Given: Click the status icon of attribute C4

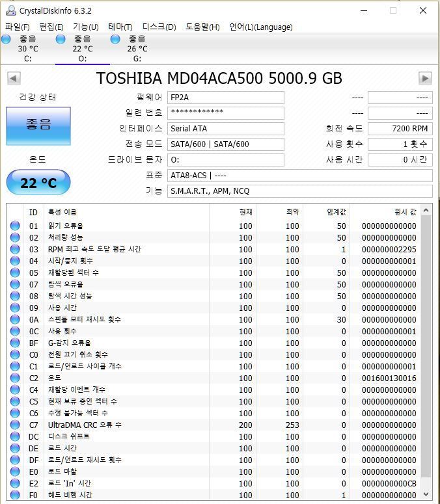Looking at the screenshot, I should tap(15, 390).
